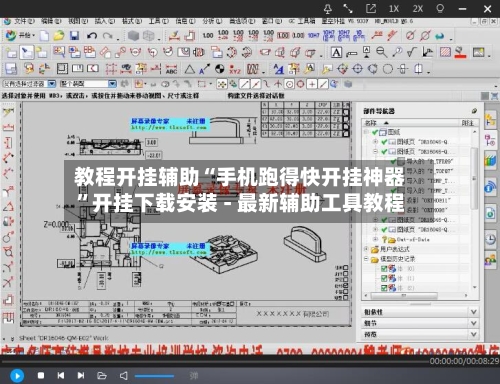Screen dimensions: 500x384
Task: Expand the 细节 panel section
Action: coord(421,323)
